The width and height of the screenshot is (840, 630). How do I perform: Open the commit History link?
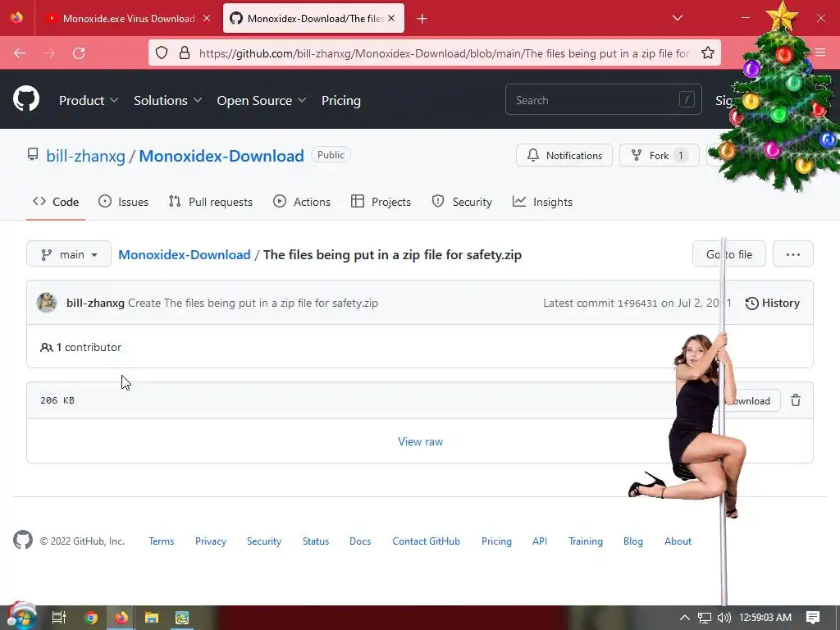pyautogui.click(x=773, y=304)
